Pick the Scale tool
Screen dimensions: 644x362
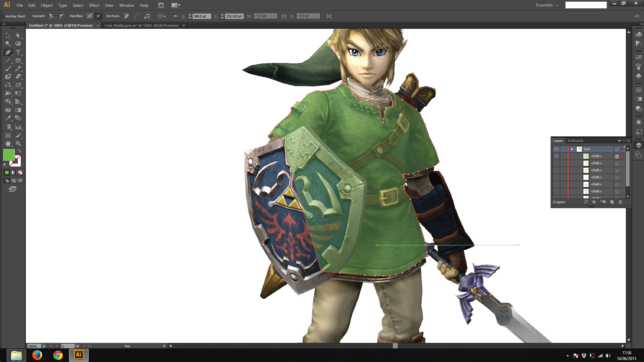(18, 85)
